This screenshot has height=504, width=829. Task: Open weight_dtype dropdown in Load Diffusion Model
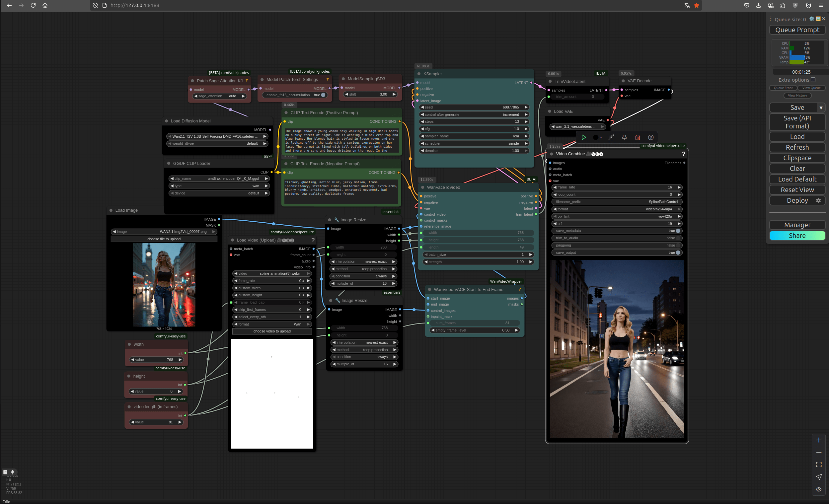(x=217, y=143)
